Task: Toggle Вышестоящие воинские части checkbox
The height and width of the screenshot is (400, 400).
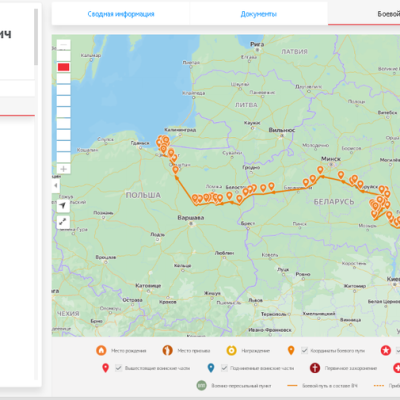Action: (118, 368)
